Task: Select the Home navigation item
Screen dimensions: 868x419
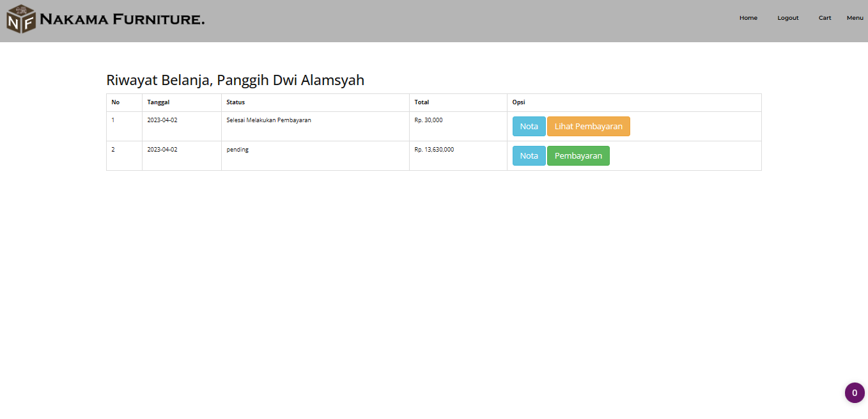Action: pyautogui.click(x=748, y=17)
